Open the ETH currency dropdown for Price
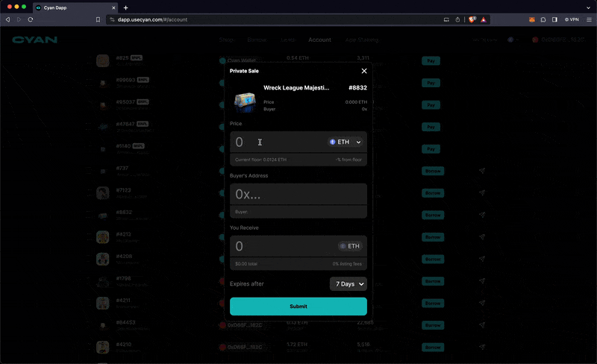597x364 pixels. point(345,142)
